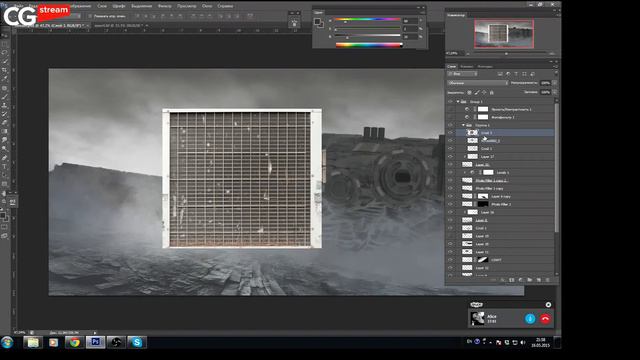640x360 pixels.
Task: Open the blend mode dropdown
Action: pyautogui.click(x=478, y=83)
